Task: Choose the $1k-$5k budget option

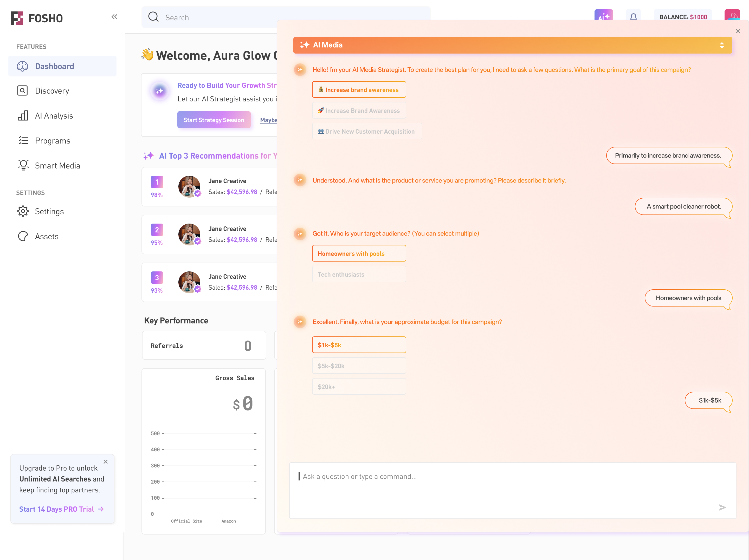Action: [359, 345]
